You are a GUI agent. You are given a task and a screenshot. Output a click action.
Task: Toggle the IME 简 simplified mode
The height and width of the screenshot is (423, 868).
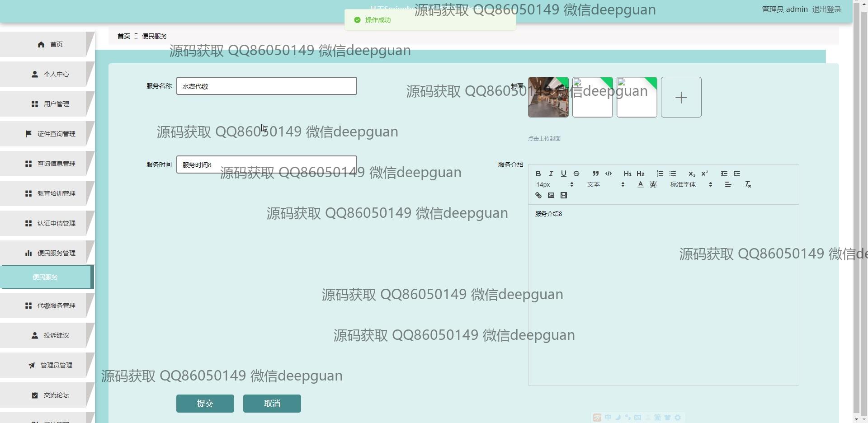(657, 418)
